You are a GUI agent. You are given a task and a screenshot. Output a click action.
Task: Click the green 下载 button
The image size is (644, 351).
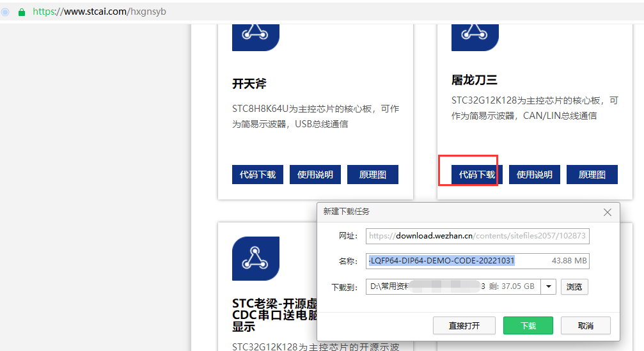coord(528,325)
